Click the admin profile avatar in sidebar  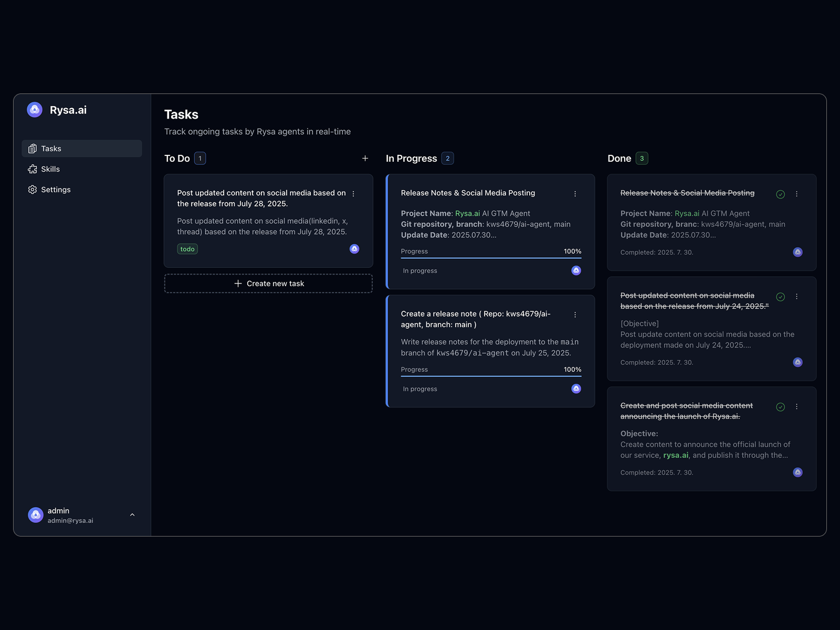35,514
